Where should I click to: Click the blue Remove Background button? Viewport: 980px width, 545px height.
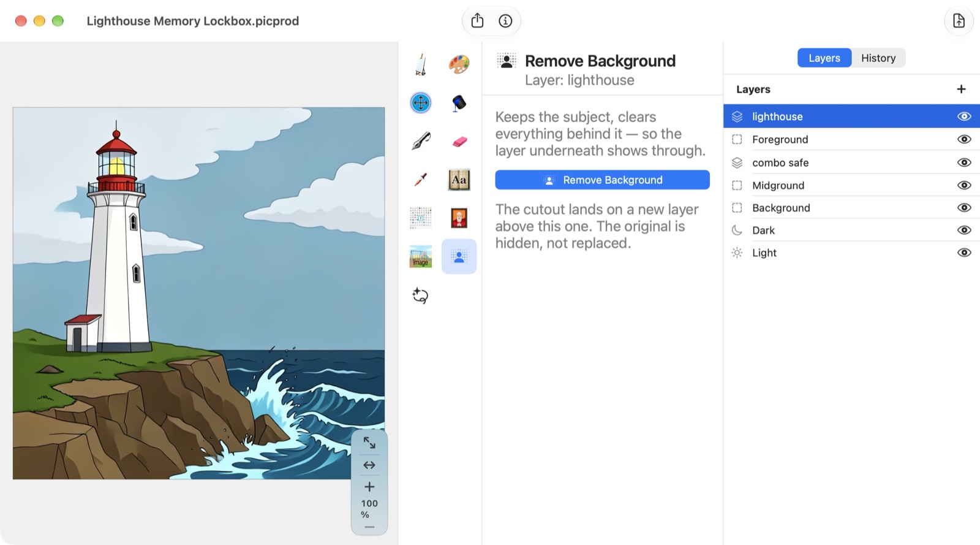tap(602, 180)
